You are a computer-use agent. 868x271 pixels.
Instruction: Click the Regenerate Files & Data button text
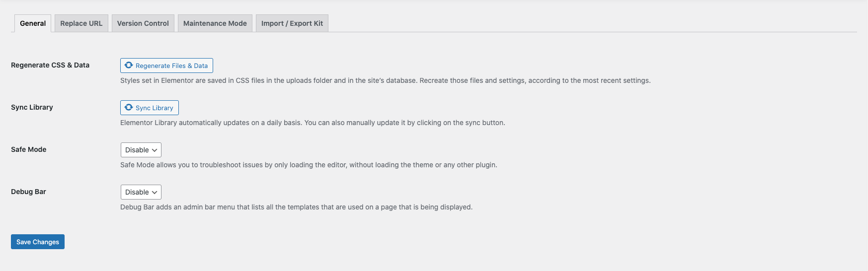171,66
